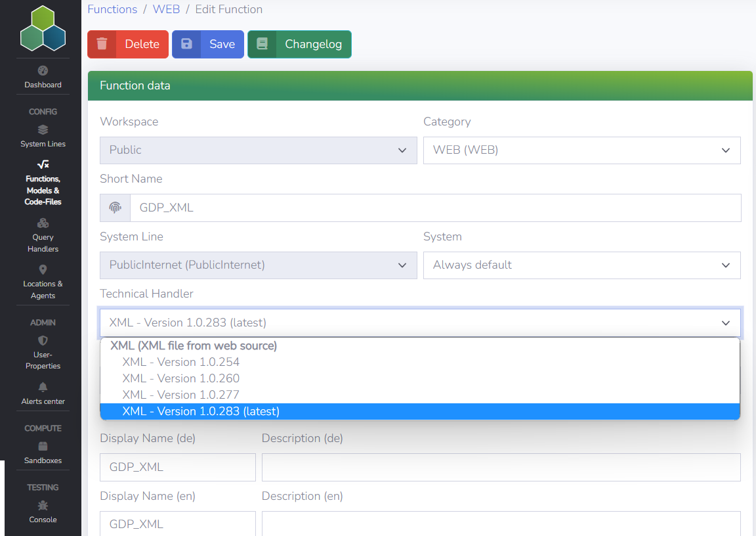Select XML - Version 1.0.254
Viewport: 756px width, 536px height.
pos(180,361)
